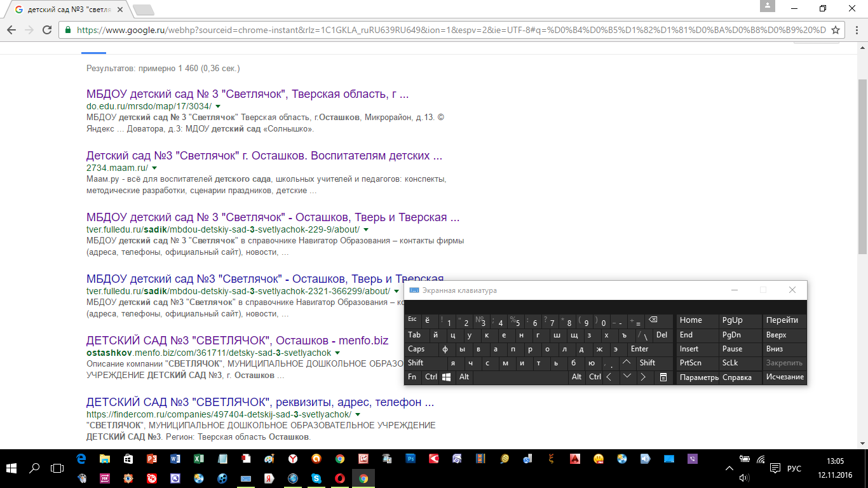Open AutoCAD from the taskbar

pos(575,459)
